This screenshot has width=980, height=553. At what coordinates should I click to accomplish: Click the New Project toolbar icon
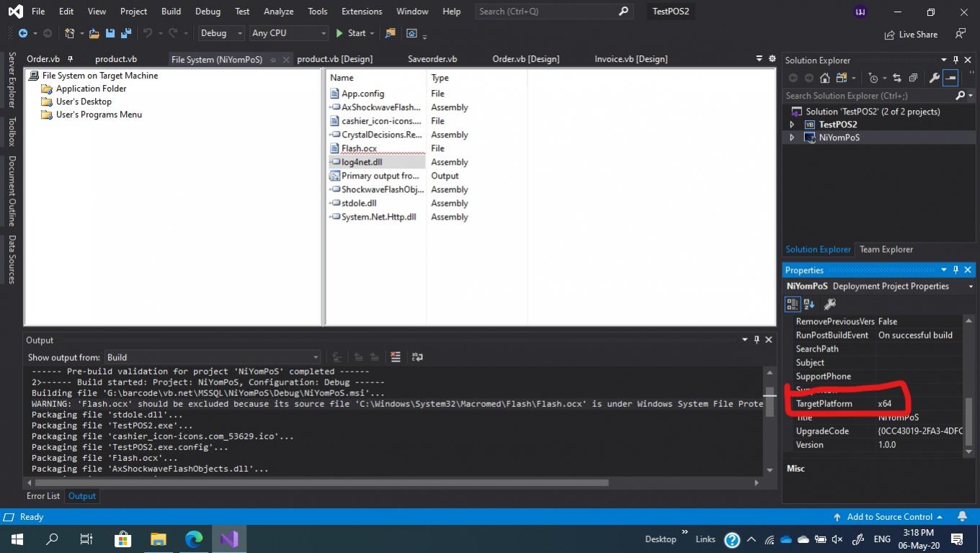point(70,33)
